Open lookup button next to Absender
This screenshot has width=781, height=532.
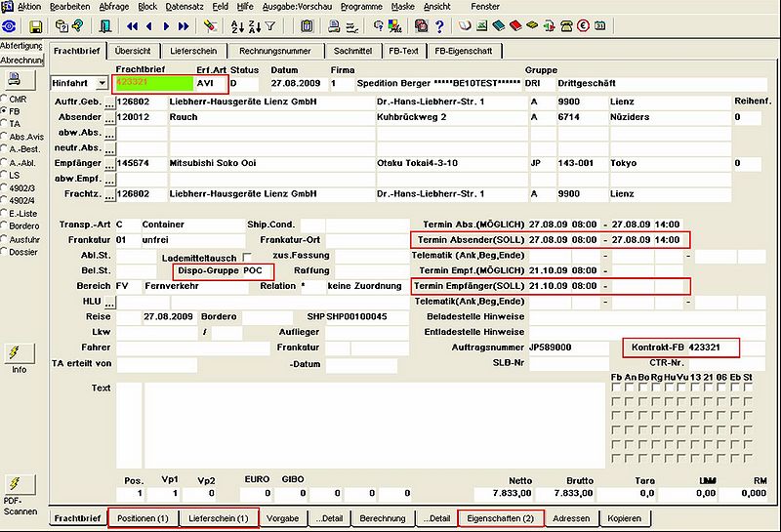pyautogui.click(x=109, y=118)
